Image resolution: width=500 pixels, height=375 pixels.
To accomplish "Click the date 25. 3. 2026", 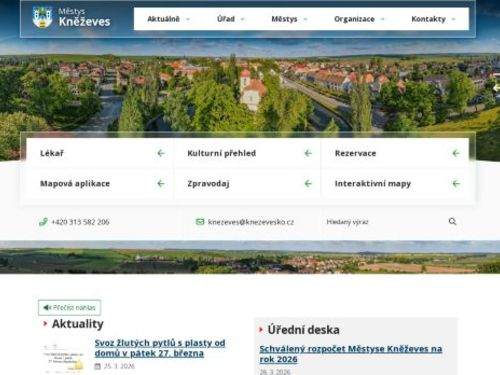I will [119, 366].
